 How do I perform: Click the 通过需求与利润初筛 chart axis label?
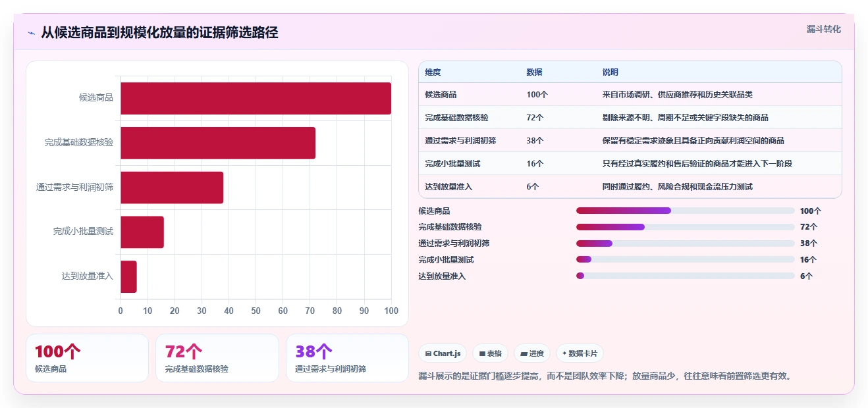click(75, 188)
